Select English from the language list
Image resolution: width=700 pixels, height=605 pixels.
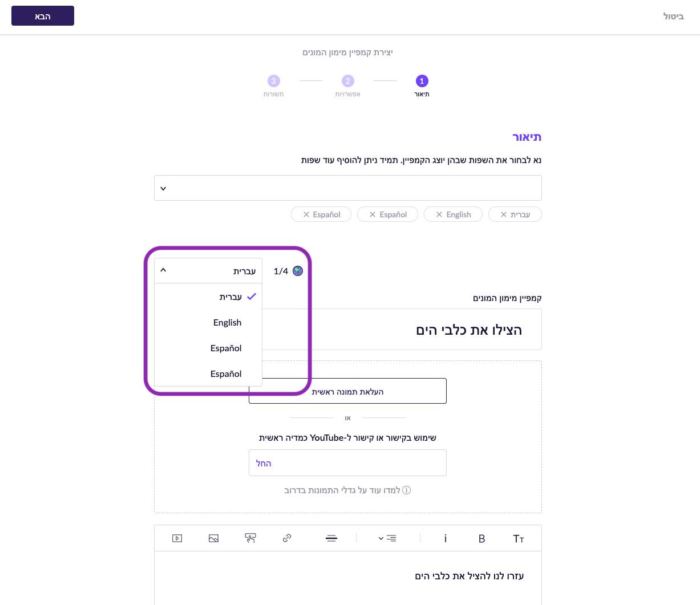tap(227, 323)
